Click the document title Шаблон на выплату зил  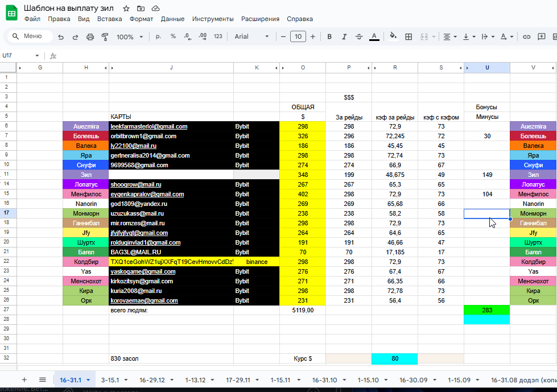point(69,8)
